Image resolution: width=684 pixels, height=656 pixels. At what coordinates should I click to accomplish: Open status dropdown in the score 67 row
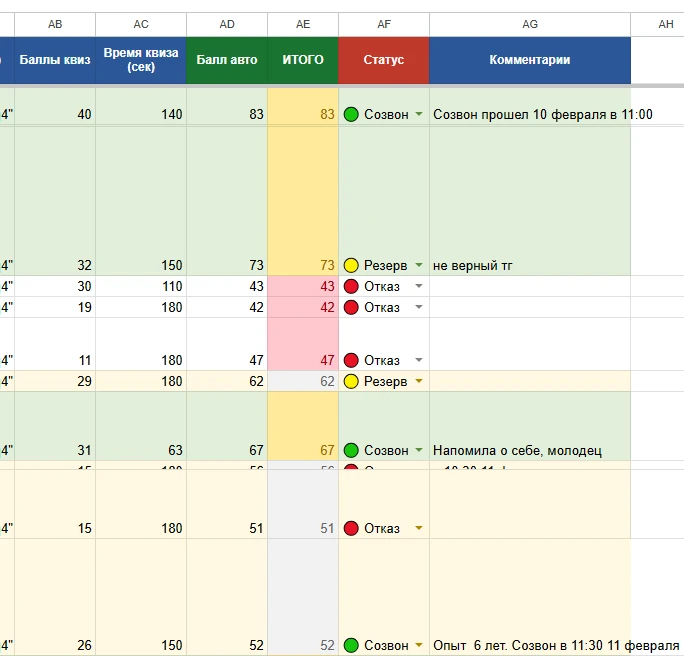pos(419,450)
